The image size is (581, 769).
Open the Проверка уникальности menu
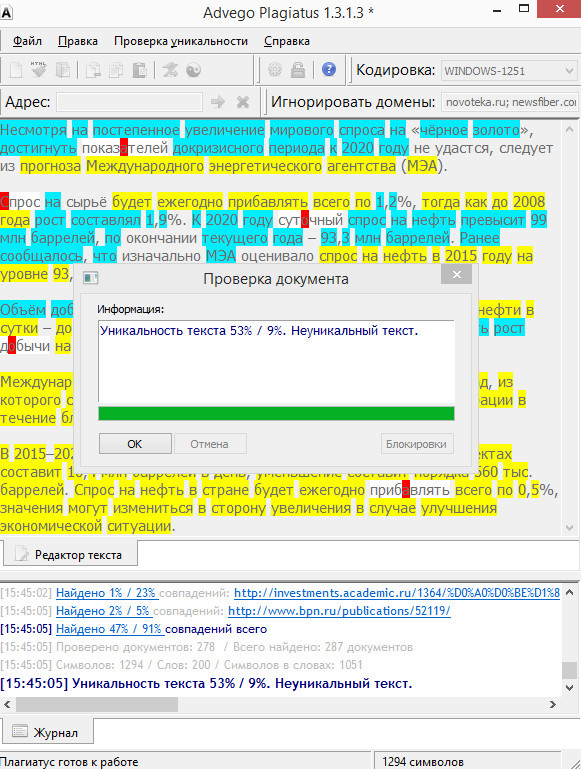(181, 41)
